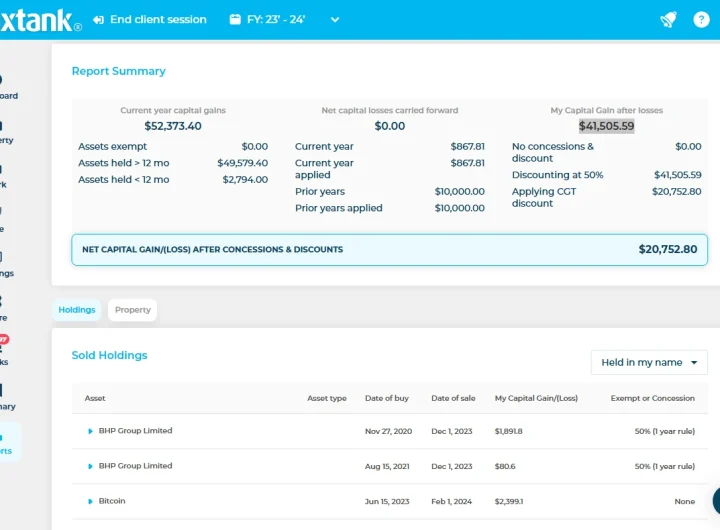Click the highlighted $41,505.59 capital gain value
720x530 pixels.
[x=606, y=126]
